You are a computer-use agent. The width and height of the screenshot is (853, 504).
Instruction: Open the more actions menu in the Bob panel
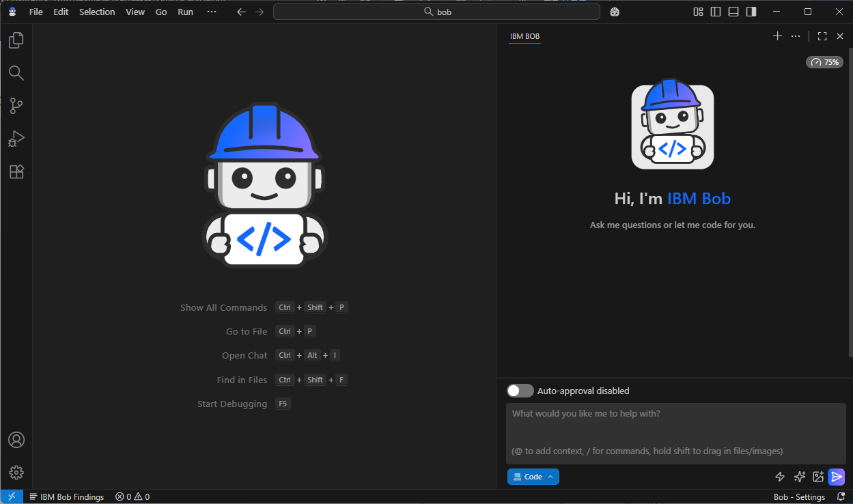click(795, 36)
